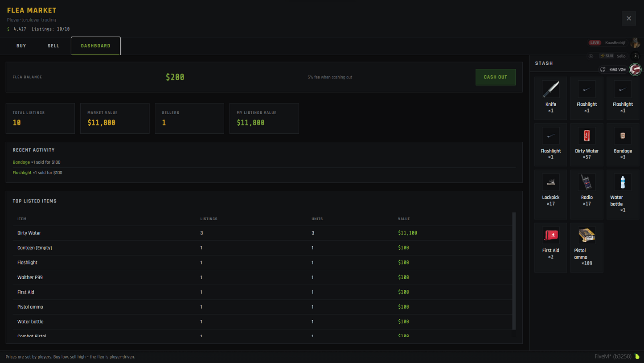Switch to the BUY tab
The width and height of the screenshot is (644, 363).
tap(21, 45)
